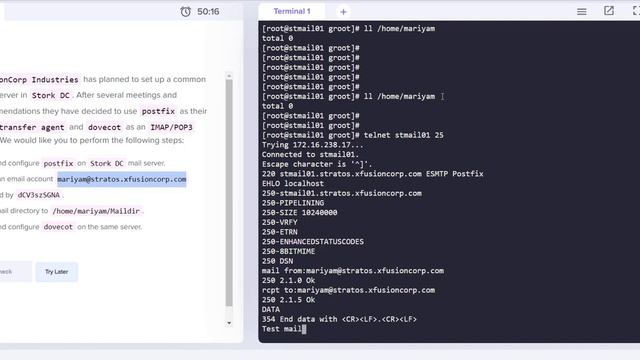Click the '354 End data with' terminal line
This screenshot has height=360, width=640.
[339, 319]
